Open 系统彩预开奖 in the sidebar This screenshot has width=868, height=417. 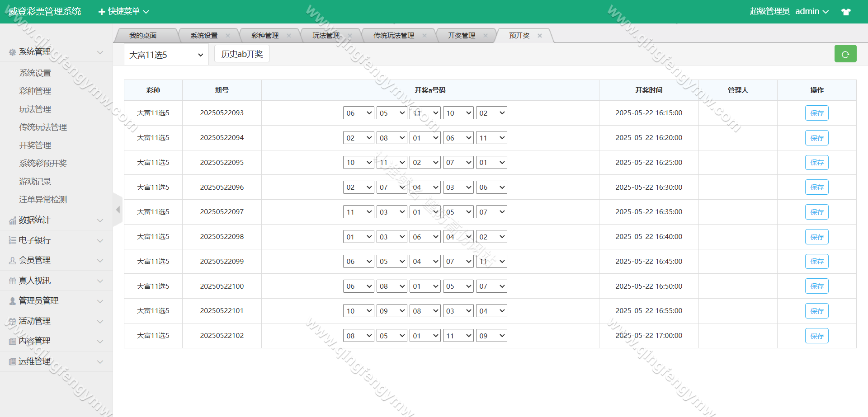coord(43,163)
